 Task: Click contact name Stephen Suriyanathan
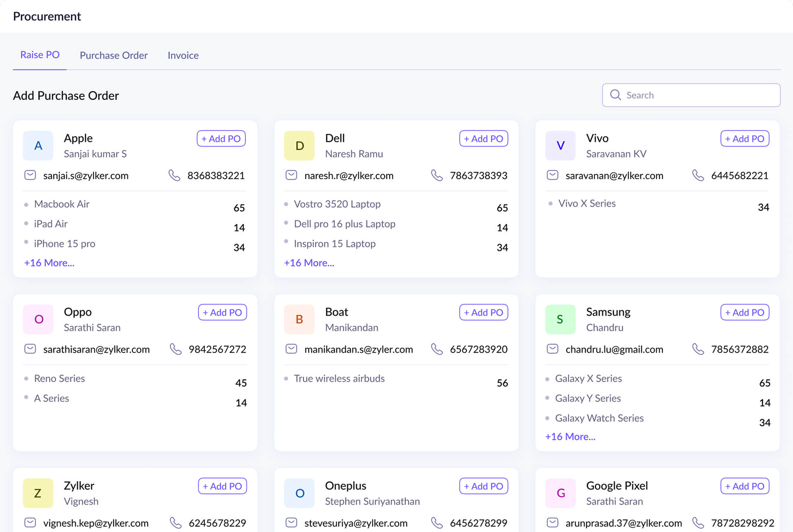372,501
